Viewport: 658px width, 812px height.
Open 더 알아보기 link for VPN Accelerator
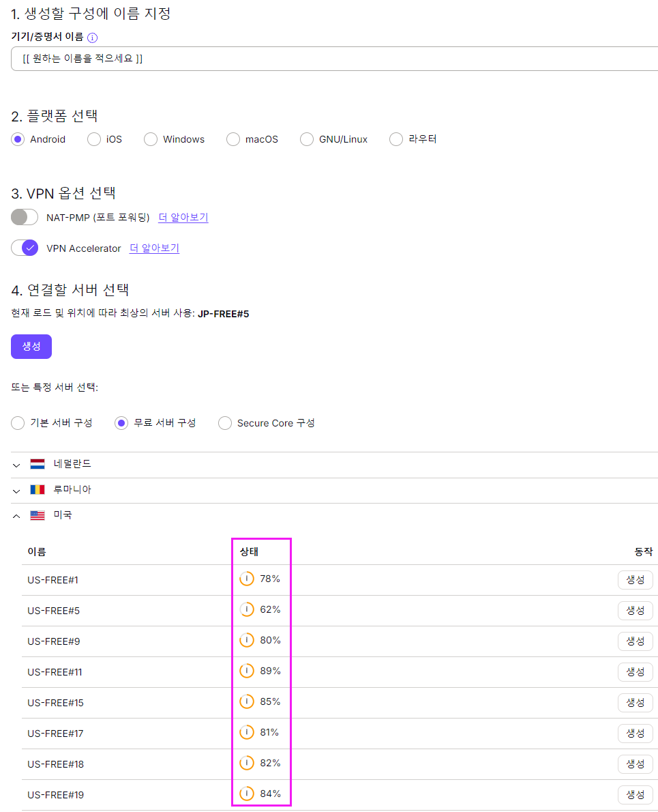(x=154, y=248)
